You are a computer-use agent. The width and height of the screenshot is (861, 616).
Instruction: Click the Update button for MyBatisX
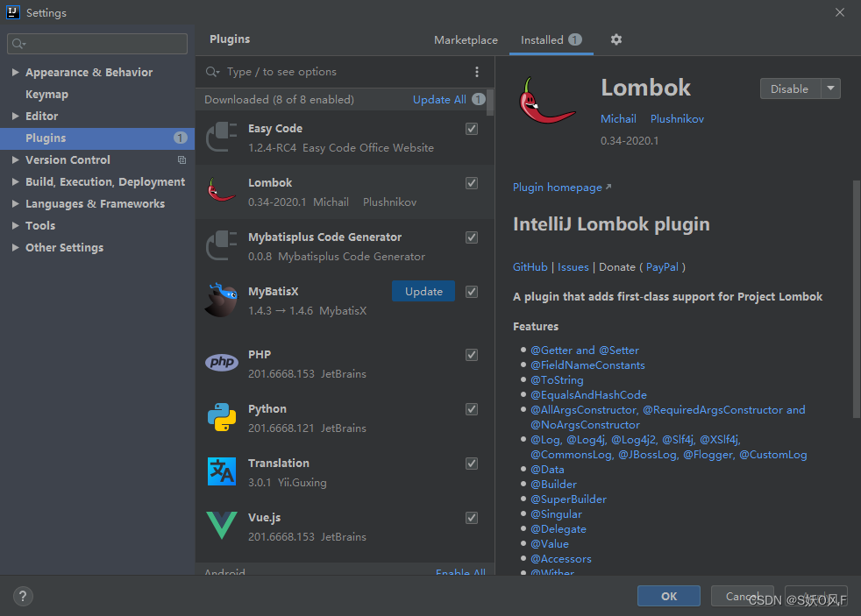[x=423, y=291]
